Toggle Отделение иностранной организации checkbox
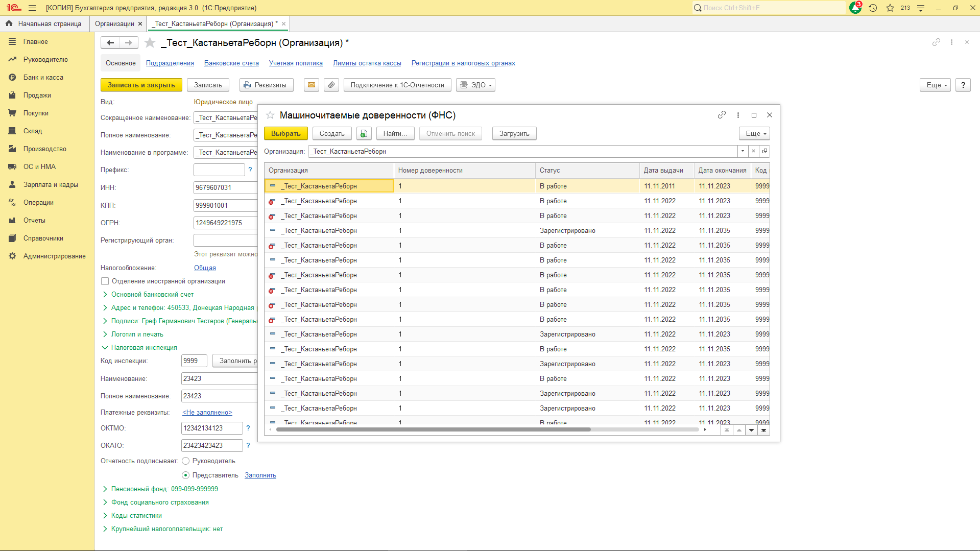This screenshot has width=980, height=551. coord(105,281)
